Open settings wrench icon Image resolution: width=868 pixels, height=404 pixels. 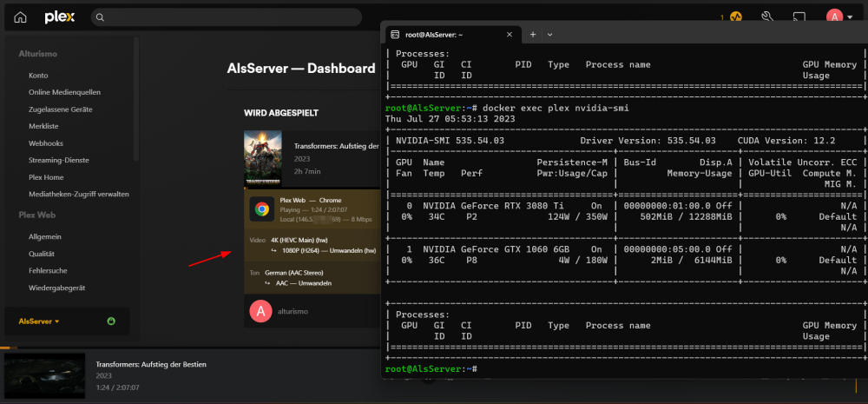766,17
